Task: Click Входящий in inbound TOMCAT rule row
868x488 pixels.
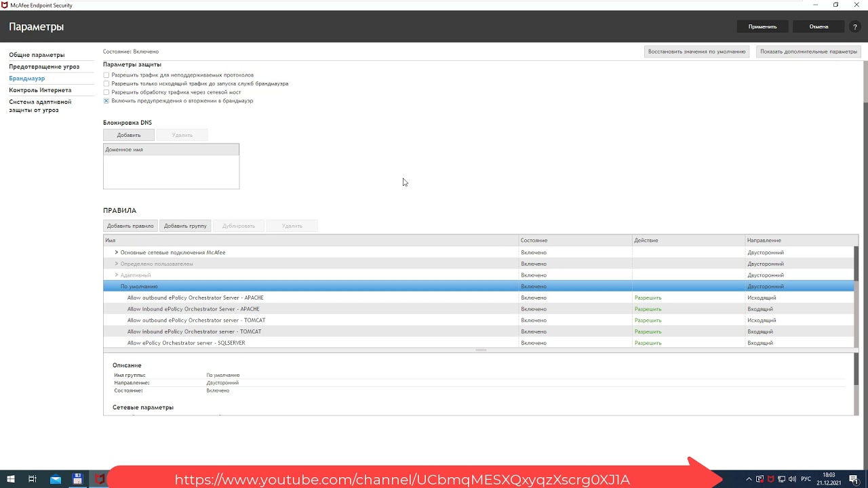Action: point(760,331)
